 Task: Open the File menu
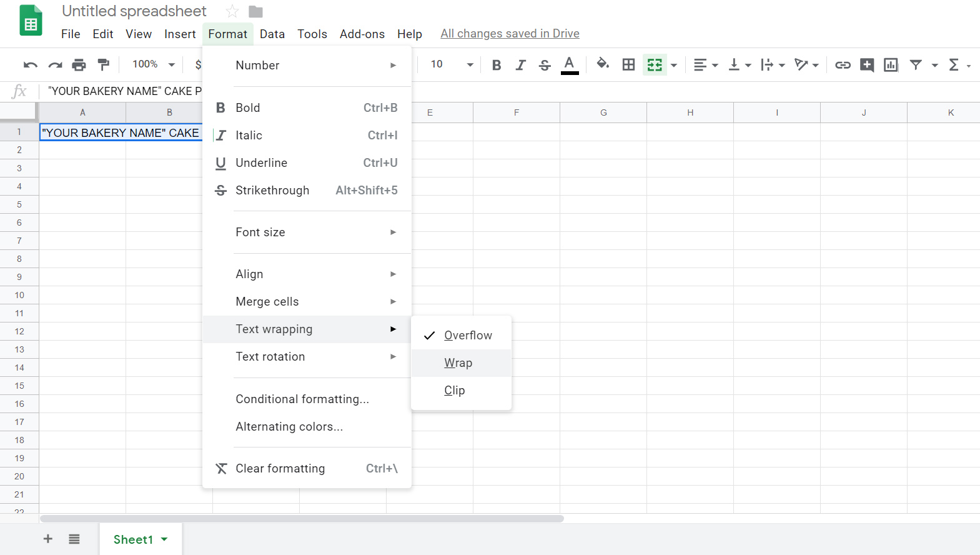71,34
